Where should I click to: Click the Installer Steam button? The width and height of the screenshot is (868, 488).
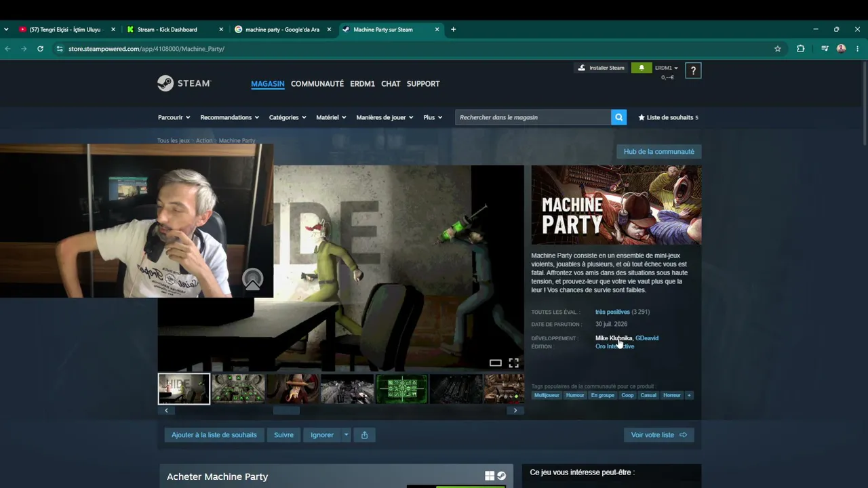pos(601,68)
